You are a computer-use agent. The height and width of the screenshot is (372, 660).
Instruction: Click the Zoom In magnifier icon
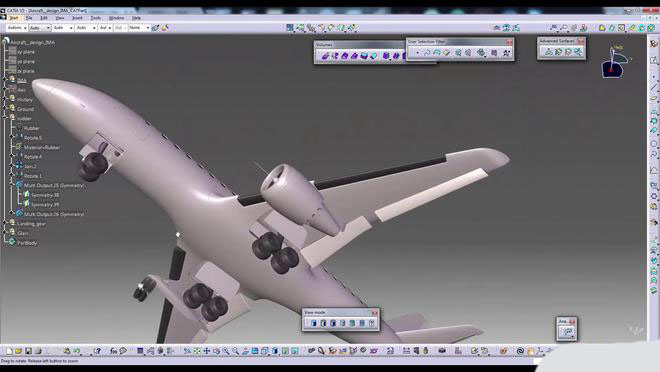click(x=226, y=351)
